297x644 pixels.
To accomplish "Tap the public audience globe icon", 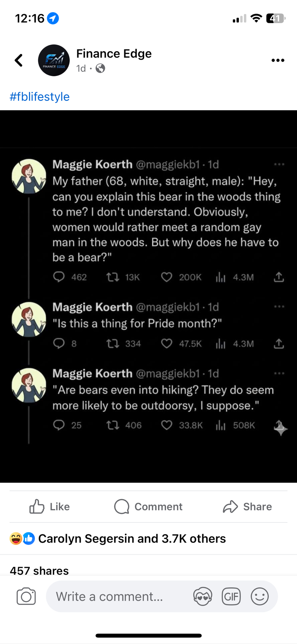I will point(100,68).
